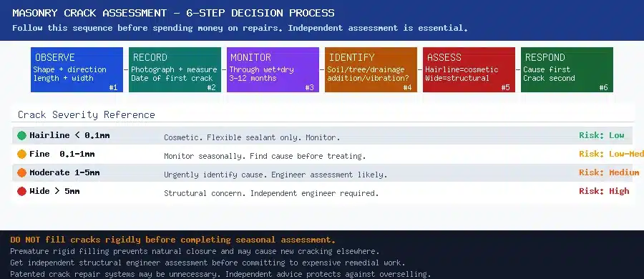Click the 'Hairline < 0.1mm' label
Image resolution: width=644 pixels, height=279 pixels.
[x=69, y=135]
